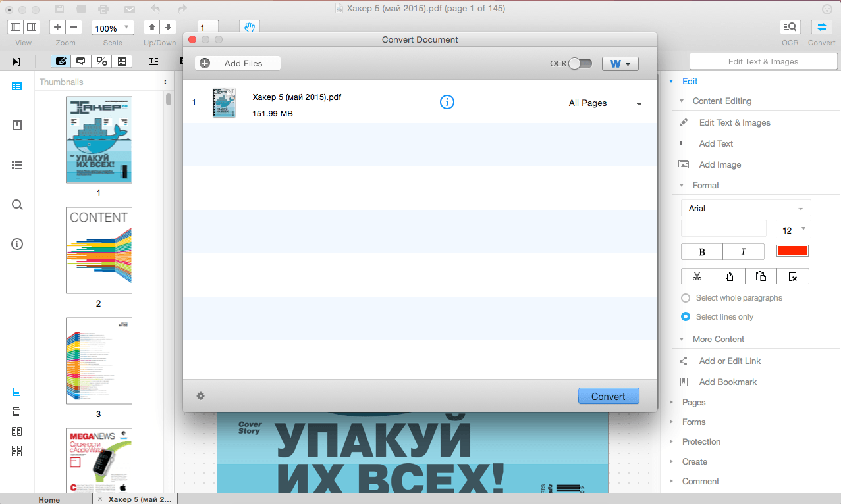Click the Redo arrow icon
This screenshot has width=841, height=504.
click(182, 9)
